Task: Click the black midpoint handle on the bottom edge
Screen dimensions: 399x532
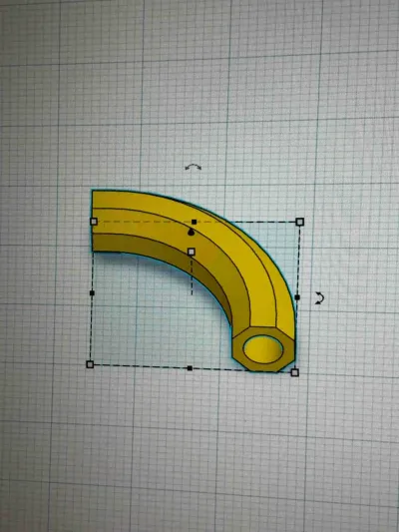Action: click(190, 368)
